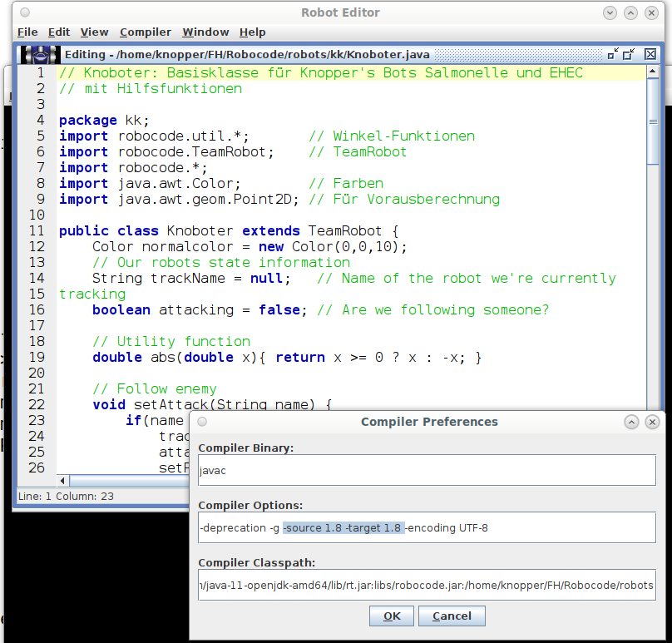This screenshot has height=643, width=672.
Task: Minimize the Robot Editor window
Action: click(610, 12)
